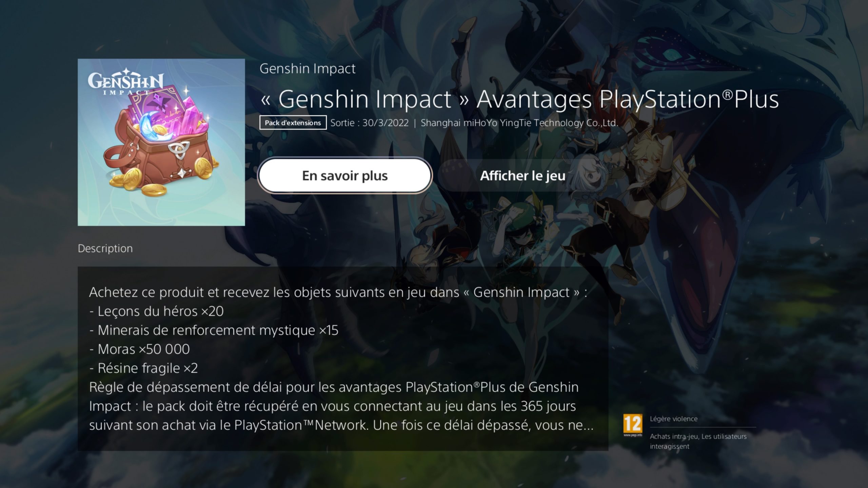Open the En savoir plus button
Screen dimensions: 868x488
(345, 176)
